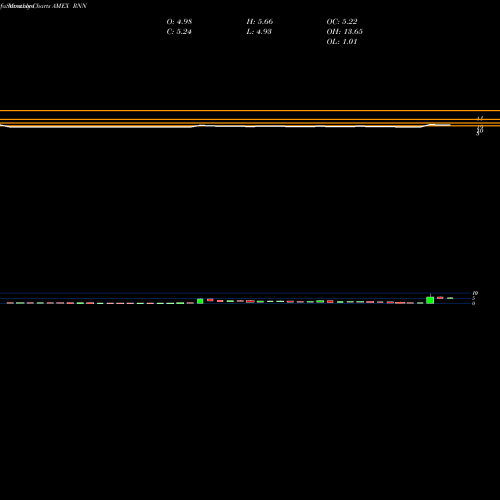Click the close value C: 5.24
The height and width of the screenshot is (500, 500).
pos(179,32)
